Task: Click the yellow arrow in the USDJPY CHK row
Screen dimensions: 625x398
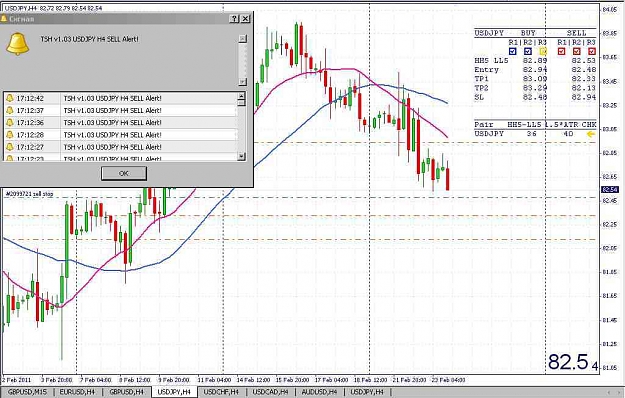Action: point(591,134)
